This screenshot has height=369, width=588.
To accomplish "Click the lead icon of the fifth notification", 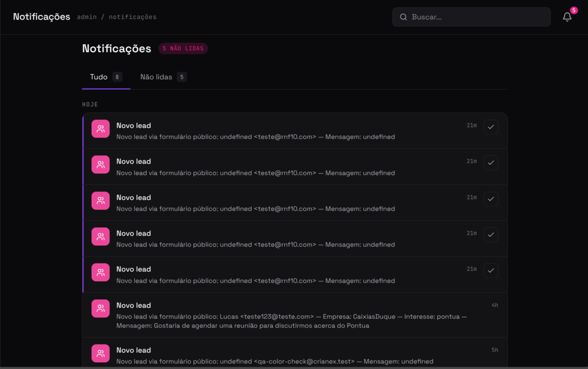I will point(100,272).
